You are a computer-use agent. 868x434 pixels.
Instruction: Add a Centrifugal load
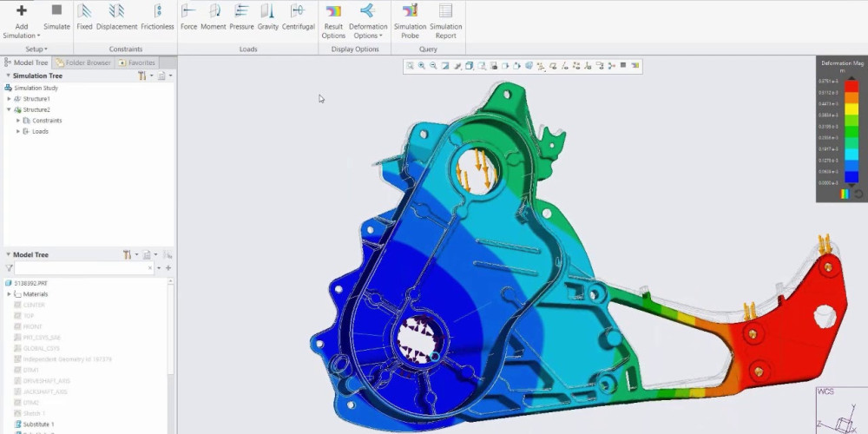tap(298, 17)
